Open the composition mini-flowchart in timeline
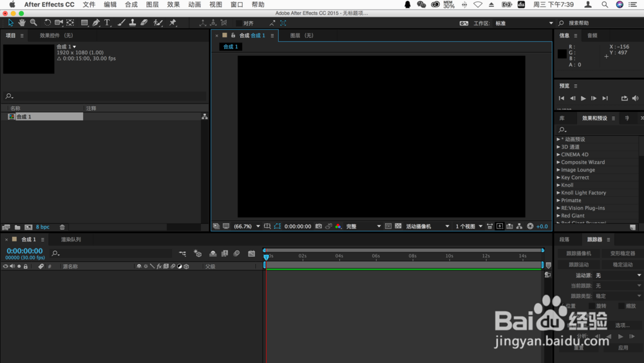 (x=182, y=254)
